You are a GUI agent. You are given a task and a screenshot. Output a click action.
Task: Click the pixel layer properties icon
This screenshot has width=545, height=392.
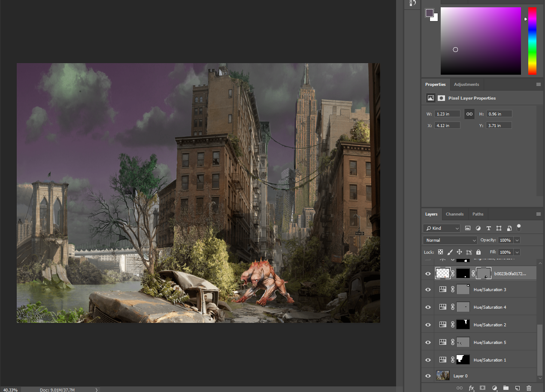430,98
